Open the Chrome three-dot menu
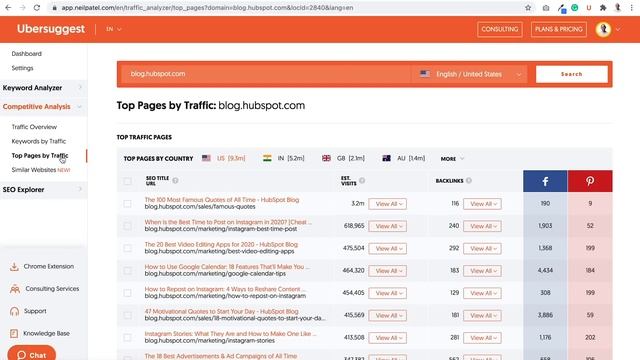The image size is (640, 360). tap(631, 8)
